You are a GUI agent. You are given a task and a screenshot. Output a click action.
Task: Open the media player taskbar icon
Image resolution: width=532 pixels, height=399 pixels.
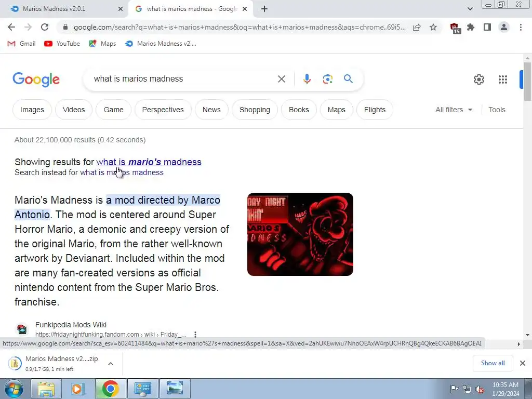coord(78,389)
